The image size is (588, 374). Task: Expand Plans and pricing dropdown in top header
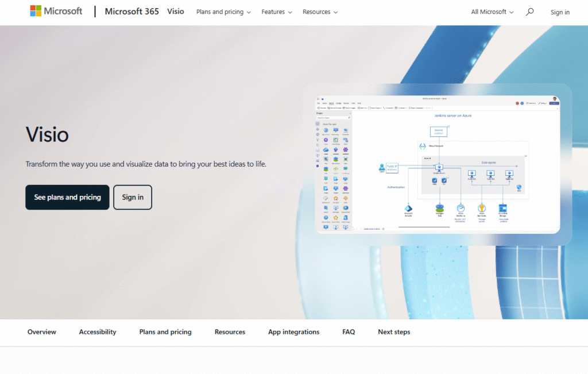pos(223,12)
